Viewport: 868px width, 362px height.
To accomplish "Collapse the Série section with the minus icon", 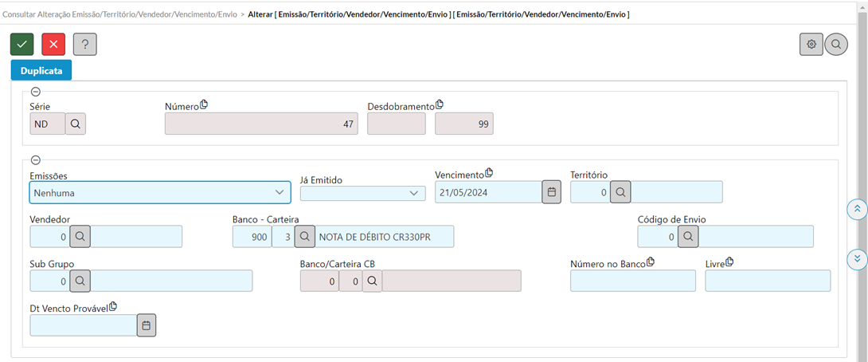I will click(x=35, y=92).
